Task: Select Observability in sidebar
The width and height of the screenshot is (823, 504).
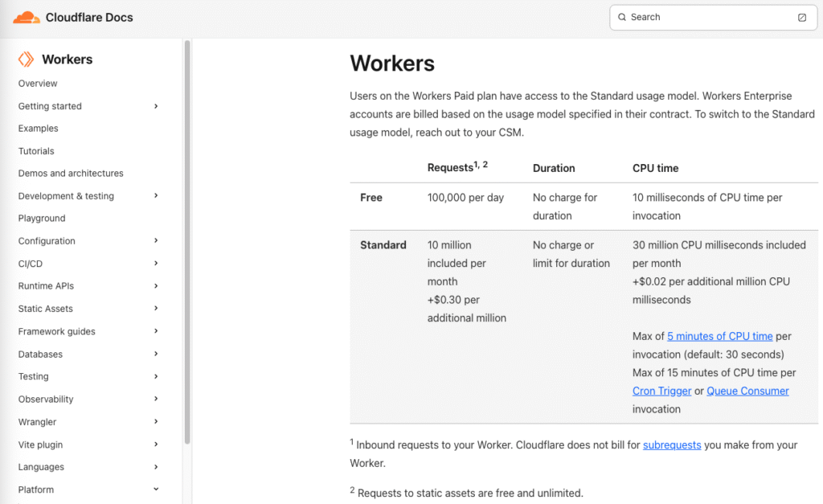Action: (46, 399)
